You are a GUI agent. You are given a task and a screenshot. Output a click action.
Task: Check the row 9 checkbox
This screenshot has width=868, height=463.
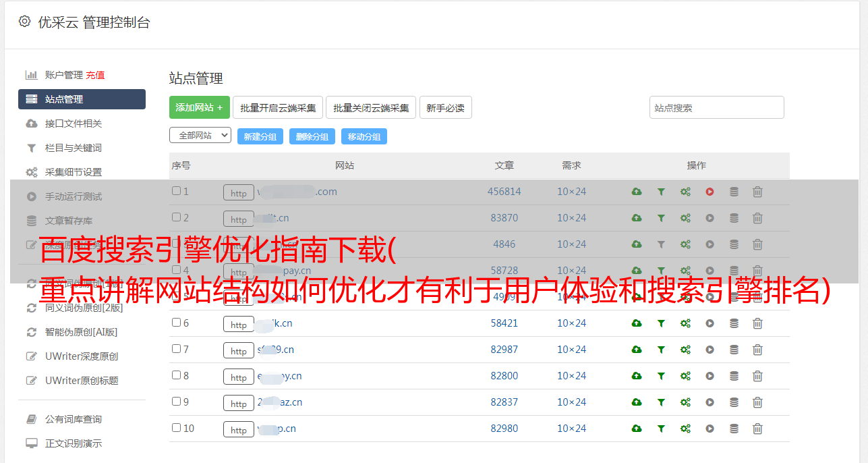click(x=176, y=402)
